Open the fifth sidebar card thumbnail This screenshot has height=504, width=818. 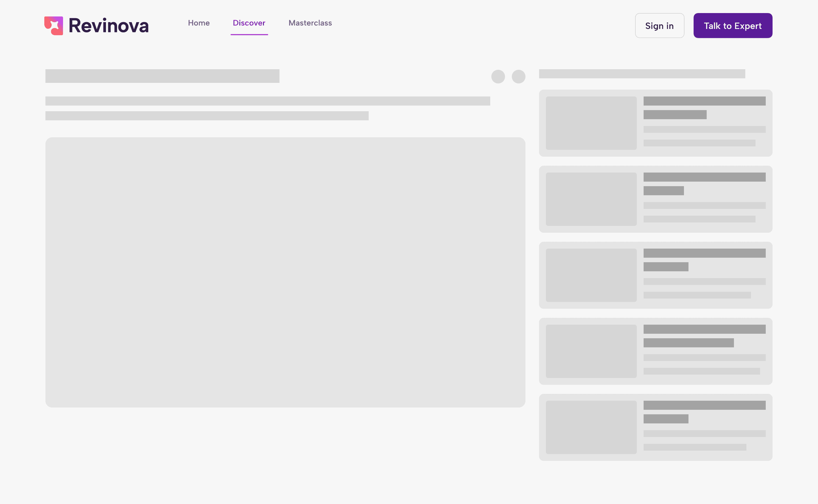591,427
